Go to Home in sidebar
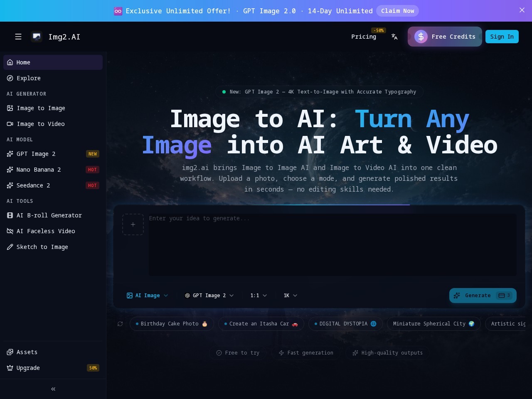532x399 pixels. pos(53,62)
